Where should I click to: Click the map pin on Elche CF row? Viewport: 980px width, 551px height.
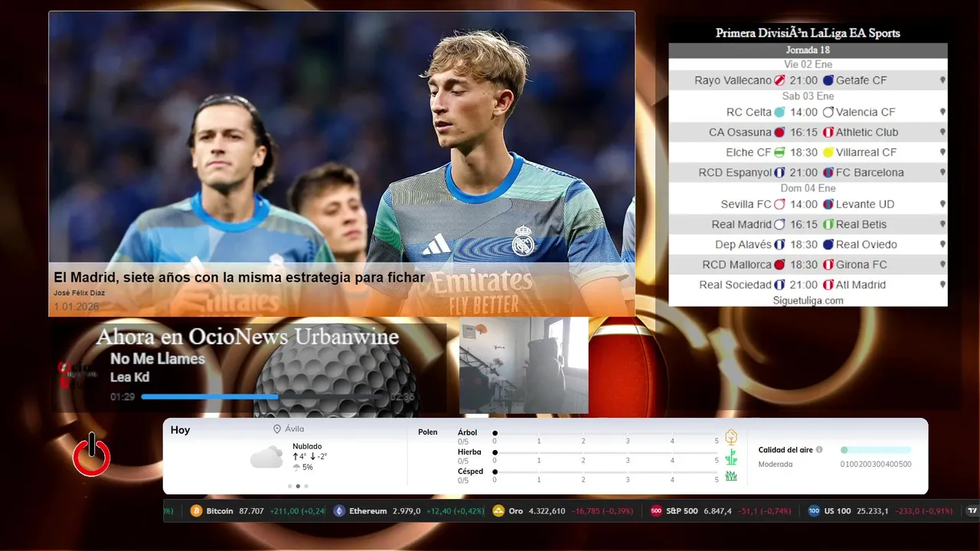click(x=942, y=152)
